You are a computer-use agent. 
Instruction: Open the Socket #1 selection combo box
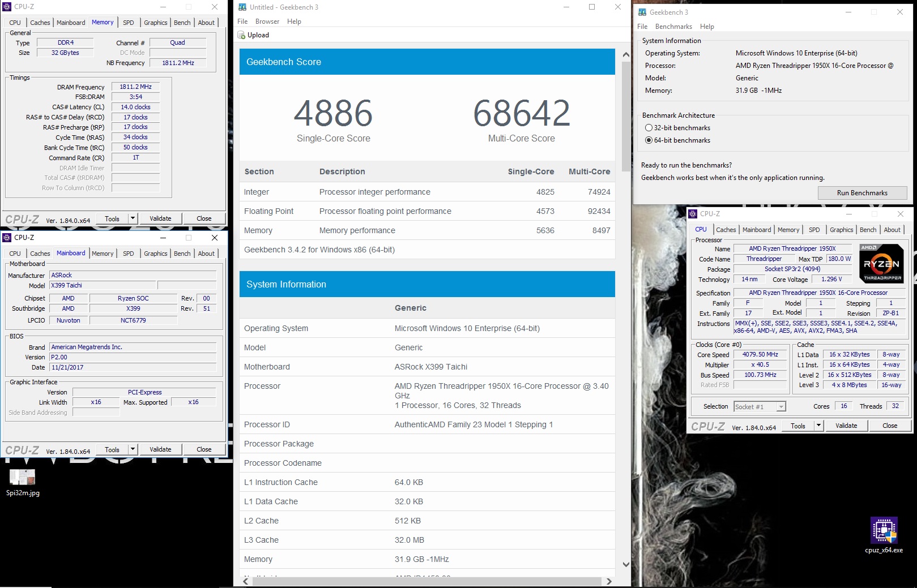[760, 406]
